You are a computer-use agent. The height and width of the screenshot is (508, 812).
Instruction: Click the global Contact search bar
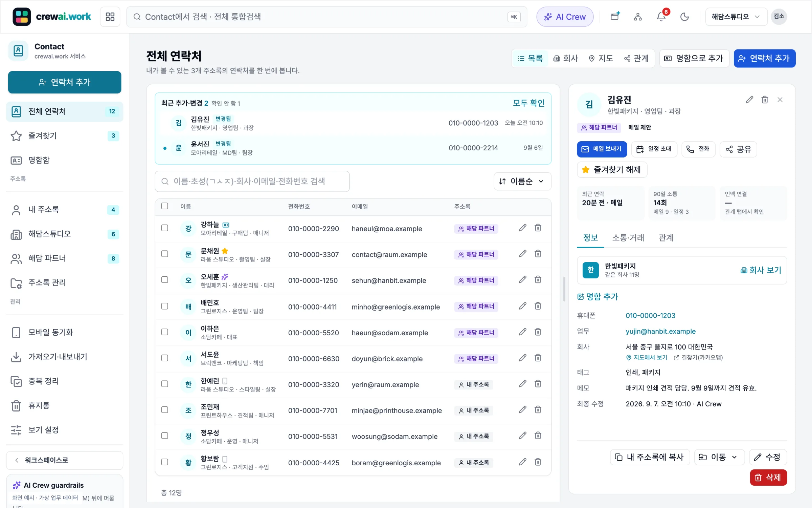tap(327, 17)
